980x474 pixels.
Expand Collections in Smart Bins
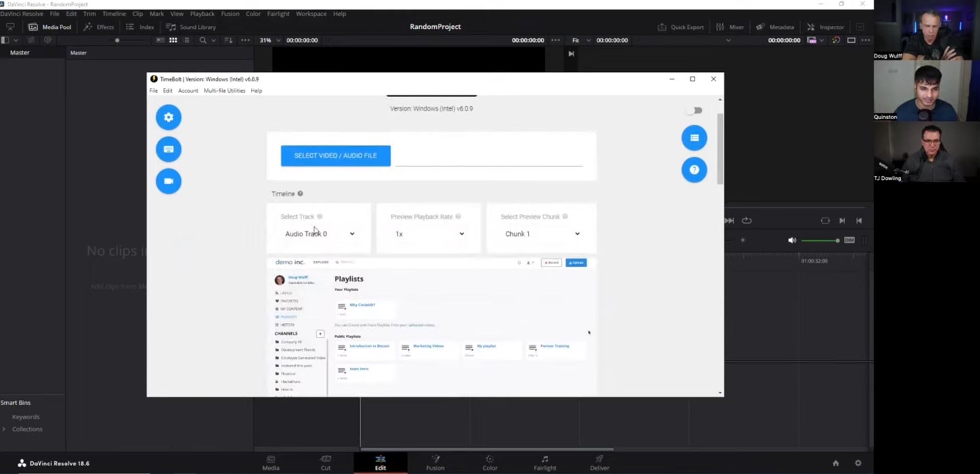click(4, 429)
